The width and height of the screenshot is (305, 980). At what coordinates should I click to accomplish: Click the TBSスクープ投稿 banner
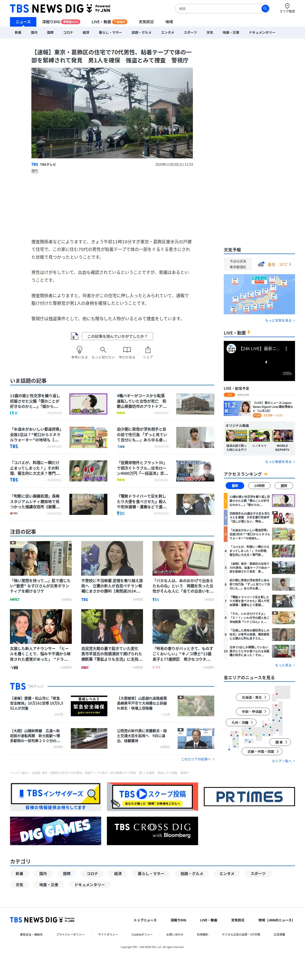[152, 797]
